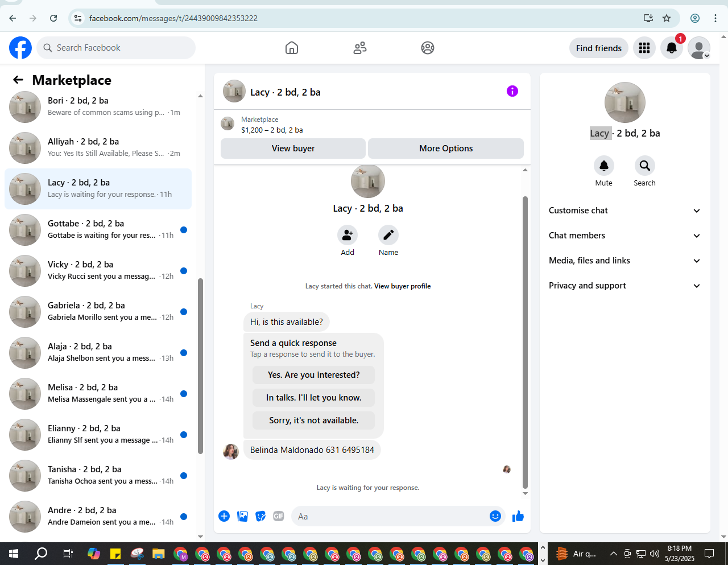The width and height of the screenshot is (728, 565).
Task: Go back using the Marketplace back arrow
Action: 18,80
